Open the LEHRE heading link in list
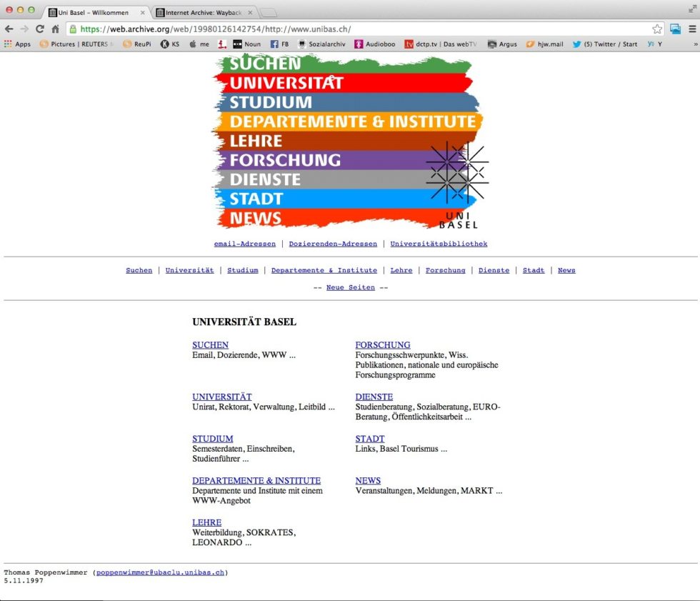Image resolution: width=700 pixels, height=601 pixels. pos(206,522)
